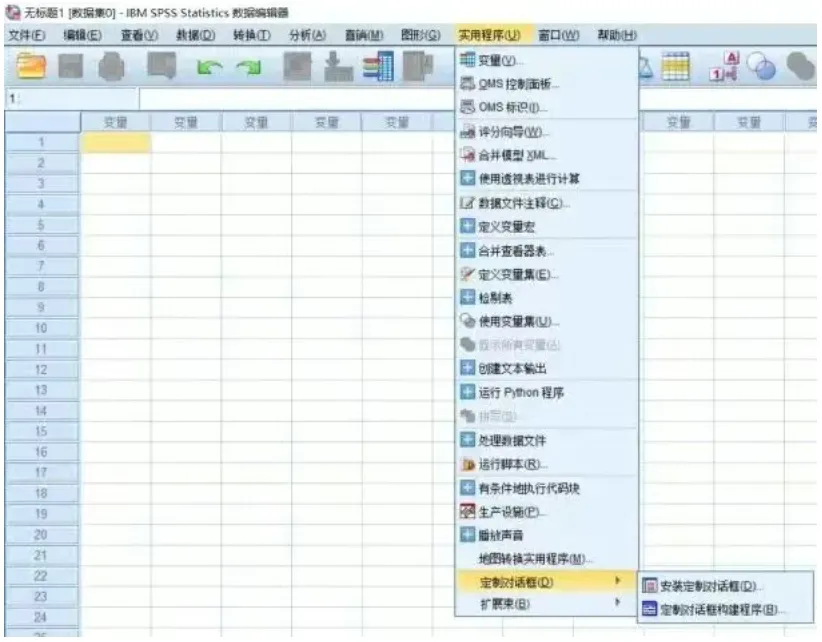This screenshot has width=822, height=642.
Task: Select row header 24
Action: point(42,617)
